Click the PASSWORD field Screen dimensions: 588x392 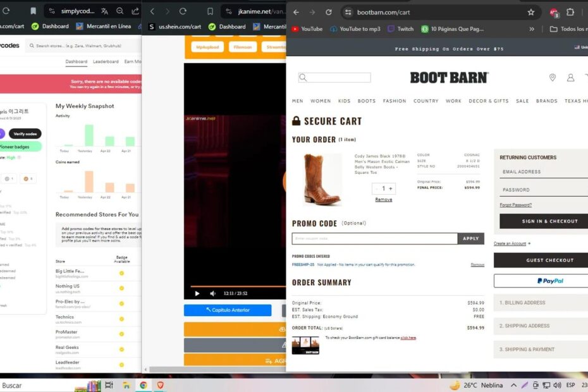coord(544,190)
